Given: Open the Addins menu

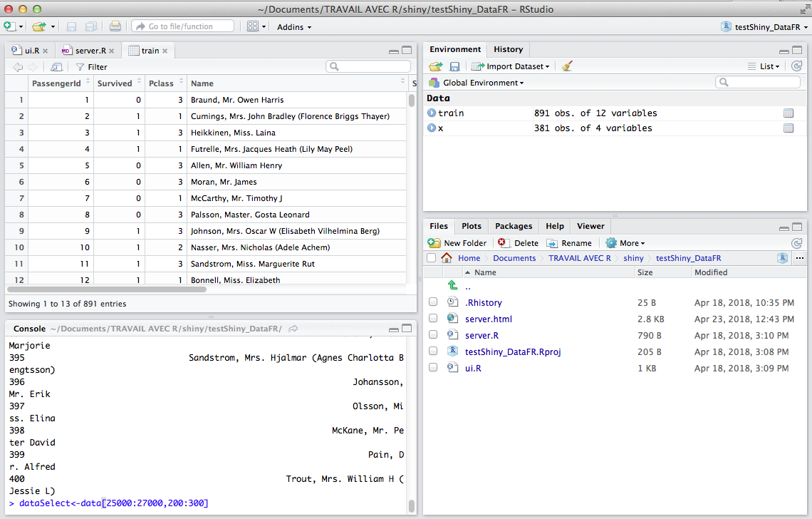Looking at the screenshot, I should pos(293,27).
